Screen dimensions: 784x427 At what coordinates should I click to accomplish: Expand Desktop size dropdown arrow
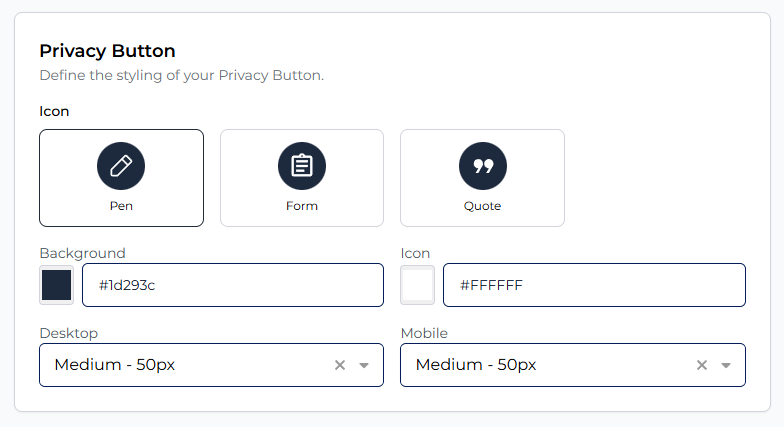click(364, 365)
